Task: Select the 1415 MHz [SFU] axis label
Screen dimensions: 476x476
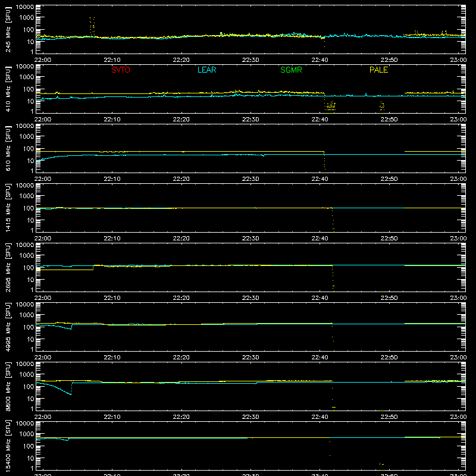Action: pos(8,208)
